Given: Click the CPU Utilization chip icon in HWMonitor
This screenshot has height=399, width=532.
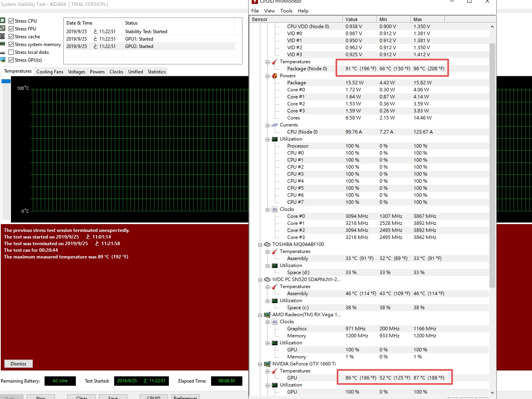Looking at the screenshot, I should click(275, 139).
